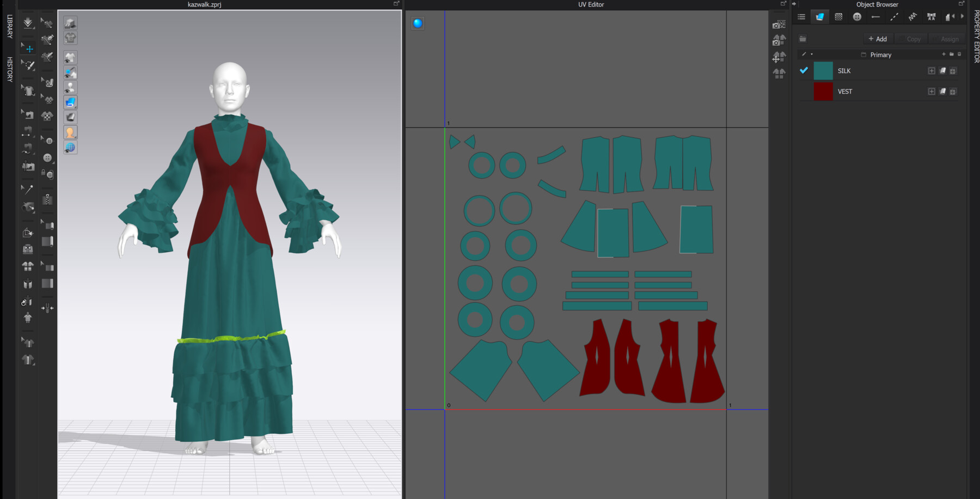Click the + Add button

(x=878, y=39)
